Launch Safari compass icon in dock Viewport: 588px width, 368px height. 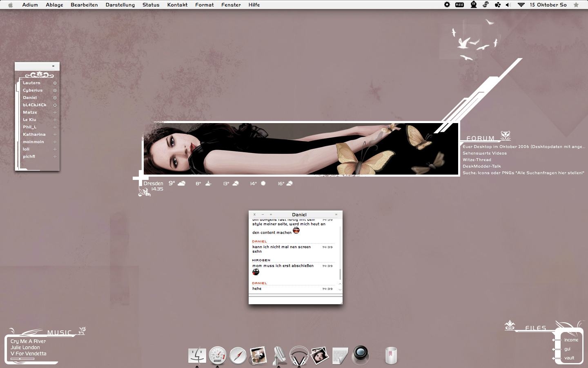coord(238,355)
